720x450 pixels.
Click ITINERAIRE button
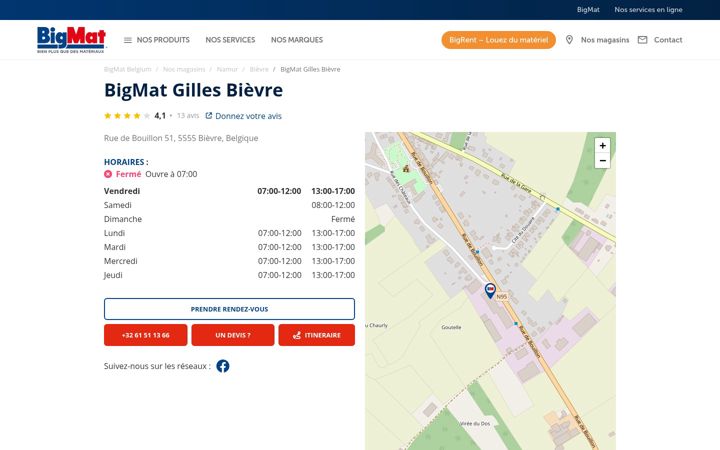pyautogui.click(x=316, y=335)
